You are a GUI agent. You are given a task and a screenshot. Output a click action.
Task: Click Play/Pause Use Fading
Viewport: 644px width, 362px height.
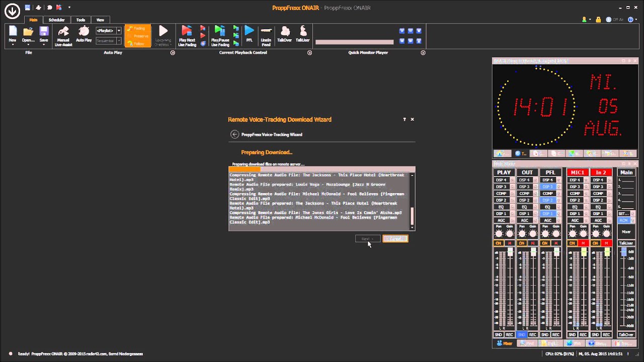(220, 35)
